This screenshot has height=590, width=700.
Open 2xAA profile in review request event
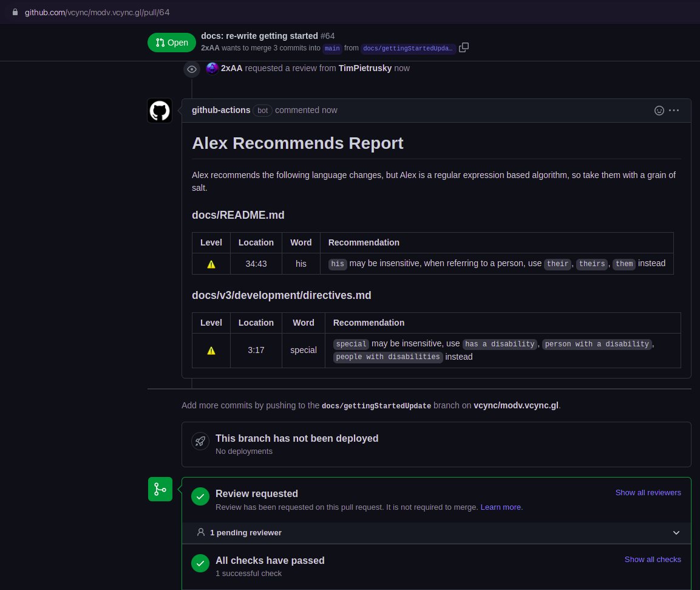tap(232, 68)
